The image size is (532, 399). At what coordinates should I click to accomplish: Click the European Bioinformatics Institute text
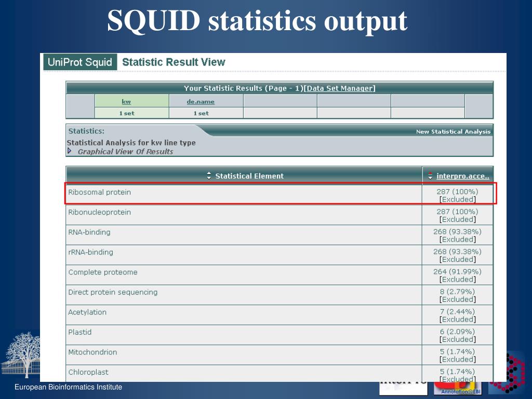point(68,387)
